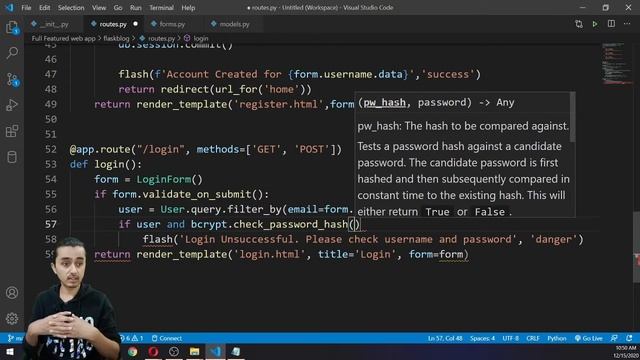
Task: Click the VS Code logo icon in title bar
Action: 9,7
